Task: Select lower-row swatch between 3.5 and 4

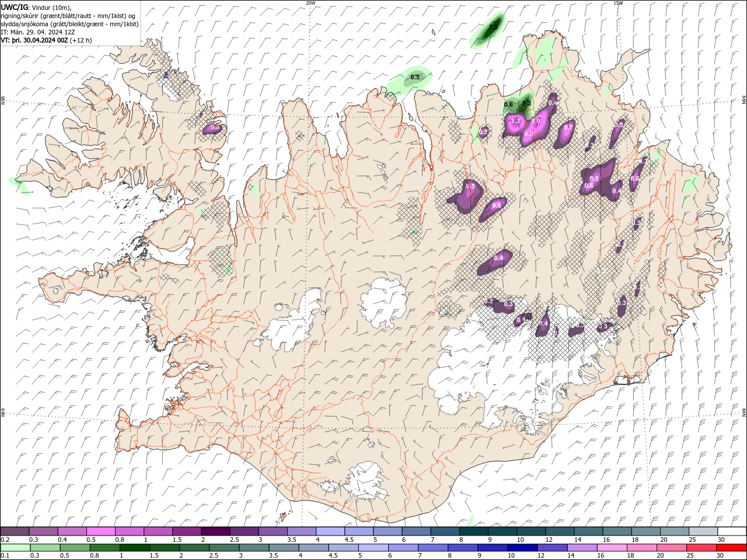Action: point(283,548)
